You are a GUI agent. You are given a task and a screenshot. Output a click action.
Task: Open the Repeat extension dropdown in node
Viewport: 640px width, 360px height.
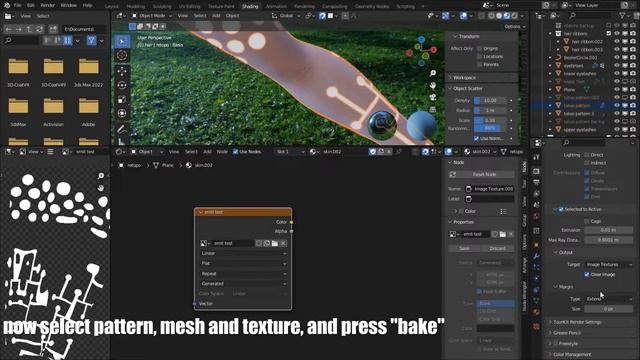pyautogui.click(x=243, y=274)
